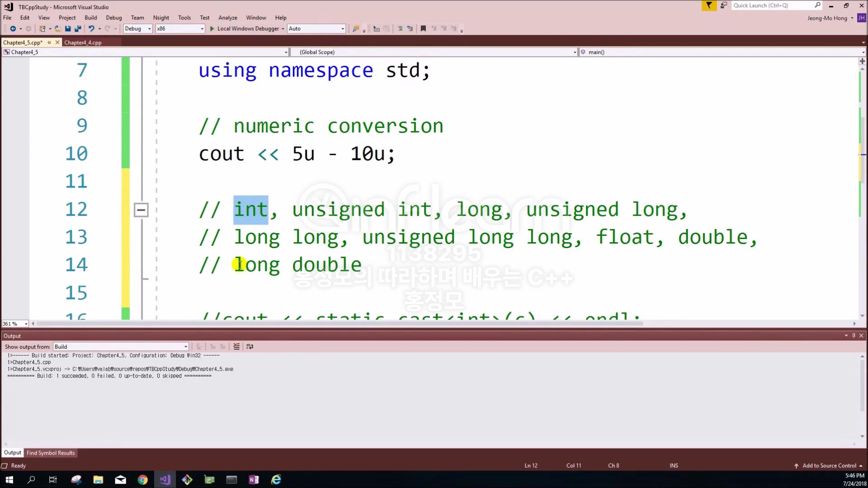Toggle auto-hide pin on Output panel
868x488 pixels.
point(854,336)
